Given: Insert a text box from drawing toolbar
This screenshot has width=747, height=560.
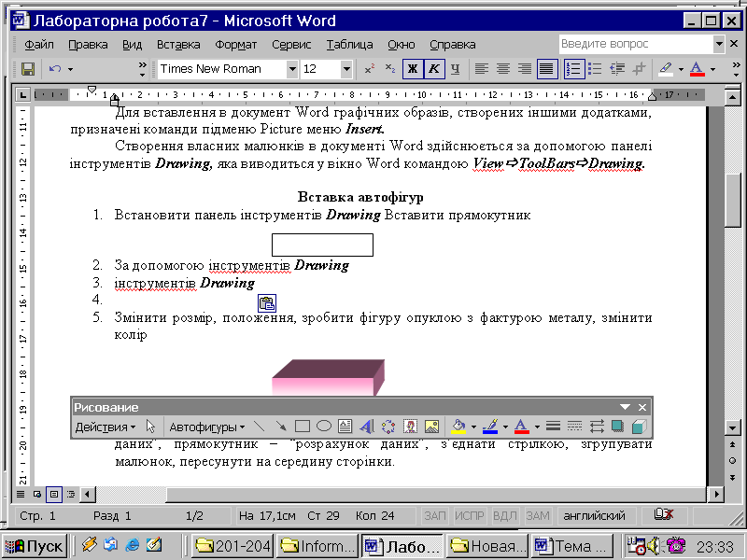Looking at the screenshot, I should point(345,427).
